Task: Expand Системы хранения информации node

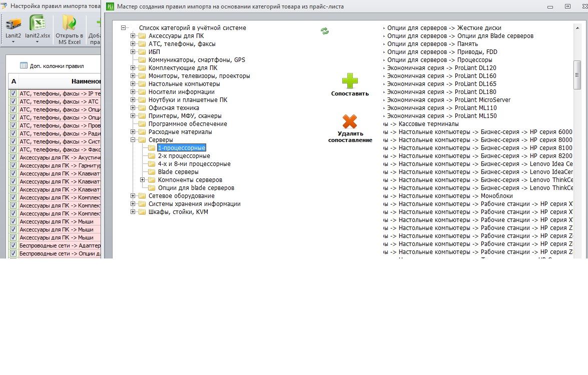Action: pos(133,204)
